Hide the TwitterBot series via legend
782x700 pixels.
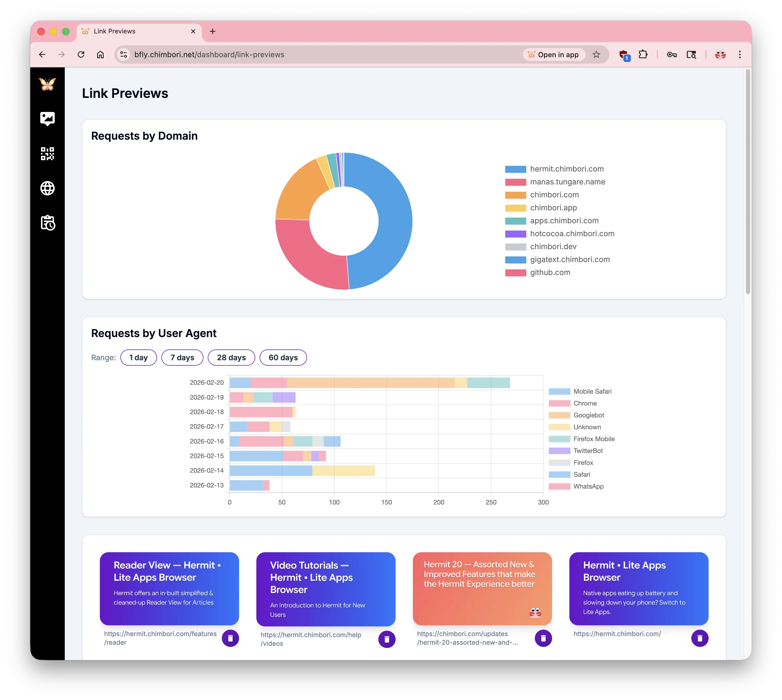pyautogui.click(x=588, y=451)
